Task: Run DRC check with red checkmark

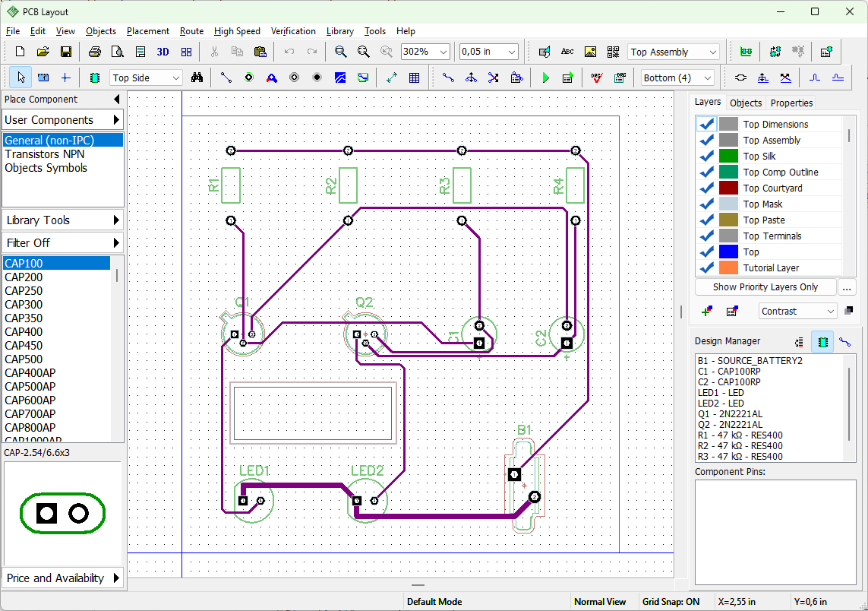Action: 597,78
